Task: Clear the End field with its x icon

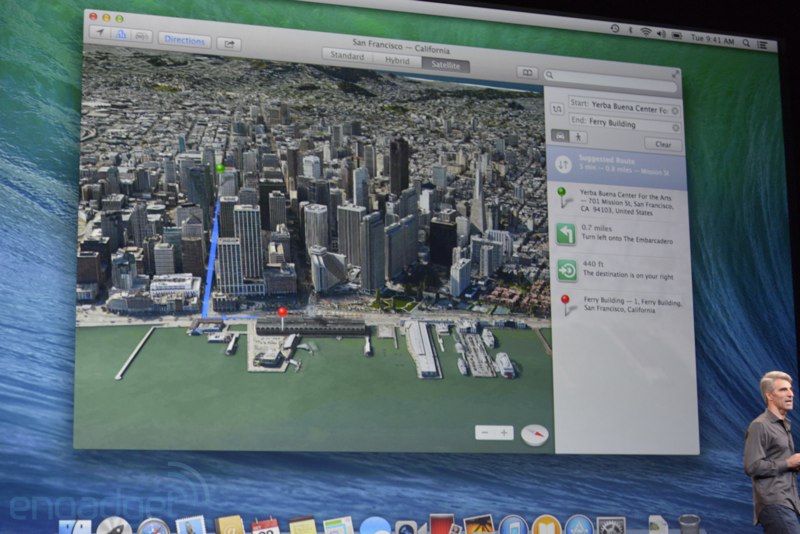Action: (676, 128)
